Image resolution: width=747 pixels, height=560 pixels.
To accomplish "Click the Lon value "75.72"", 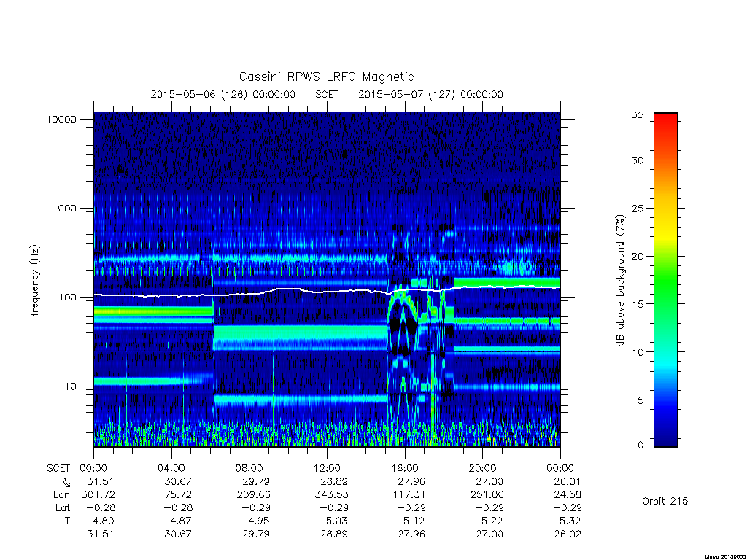I will (178, 495).
